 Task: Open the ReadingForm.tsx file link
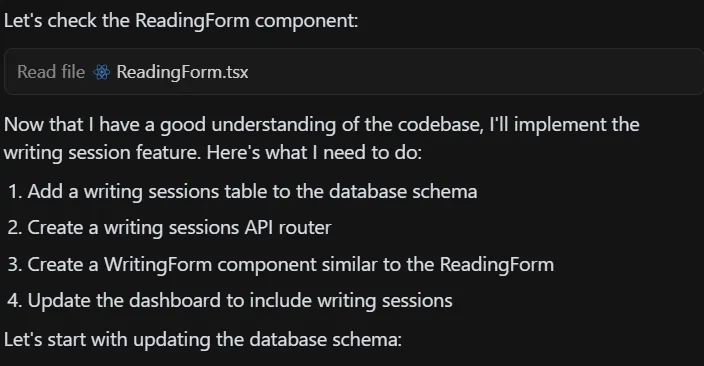[182, 72]
